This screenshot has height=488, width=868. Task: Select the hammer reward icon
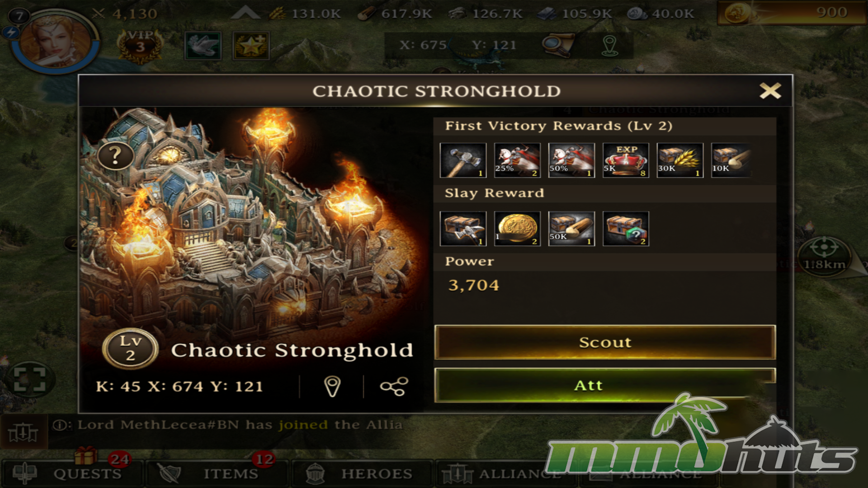pyautogui.click(x=463, y=160)
